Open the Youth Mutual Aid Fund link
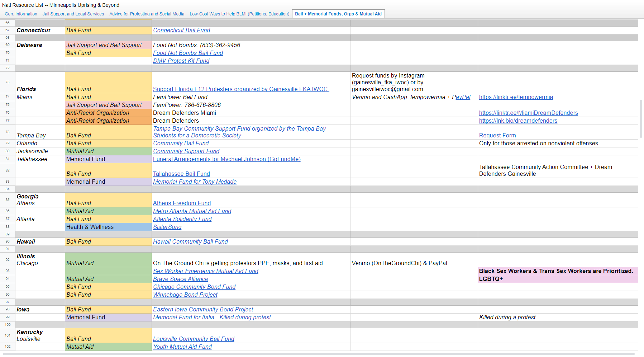Image resolution: width=644 pixels, height=357 pixels. [182, 347]
